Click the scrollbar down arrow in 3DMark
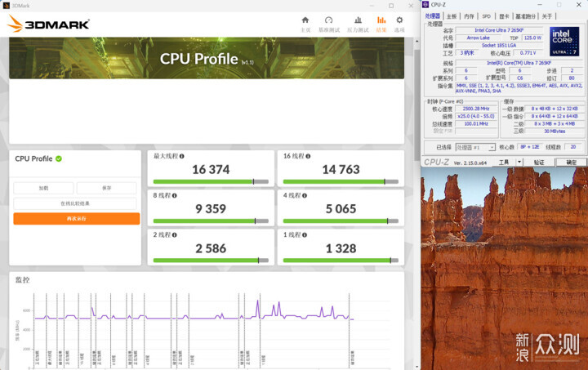Image resolution: width=588 pixels, height=370 pixels. [416, 367]
